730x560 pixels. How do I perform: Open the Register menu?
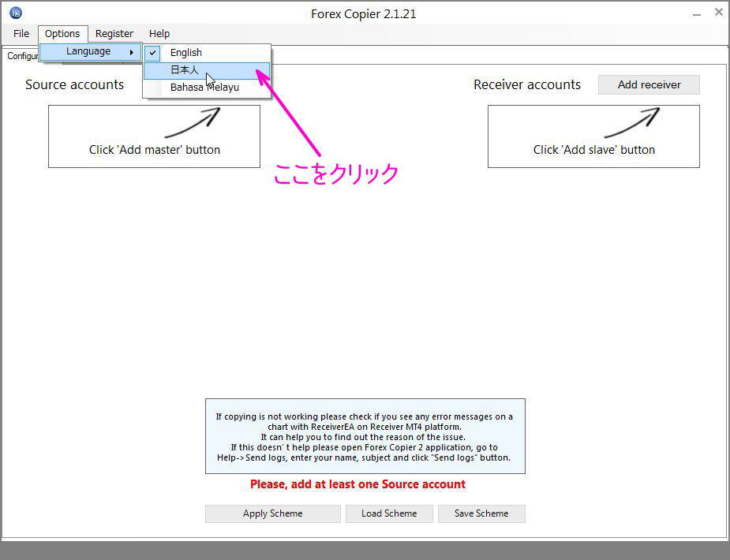coord(114,34)
